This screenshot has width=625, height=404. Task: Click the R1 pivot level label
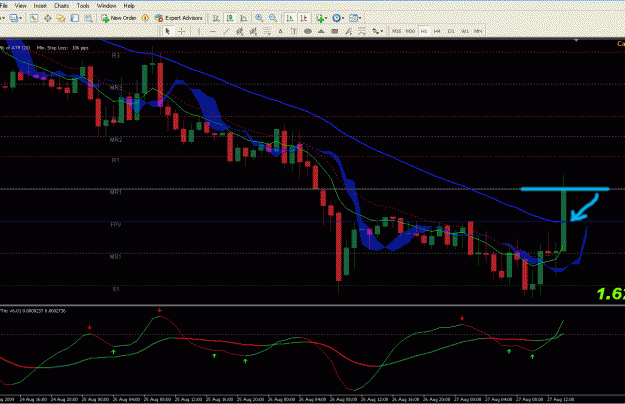coord(116,160)
